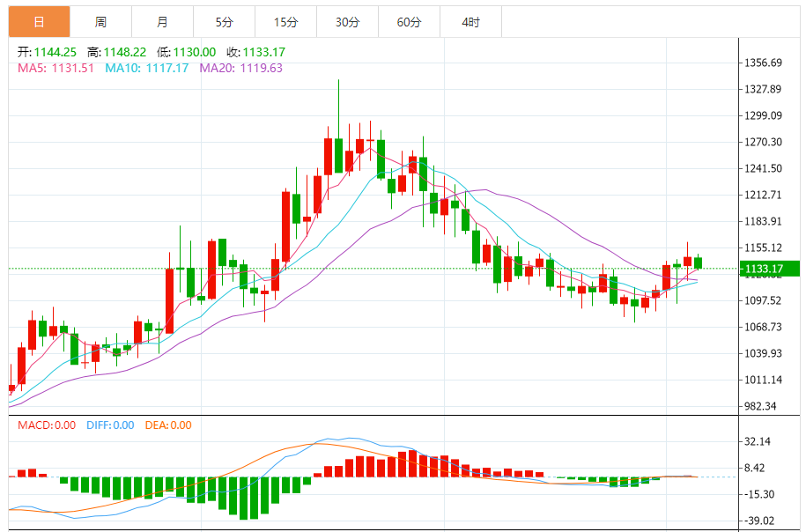The image size is (806, 532).
Task: Click the 1183.91 price axis label
Action: tap(763, 221)
